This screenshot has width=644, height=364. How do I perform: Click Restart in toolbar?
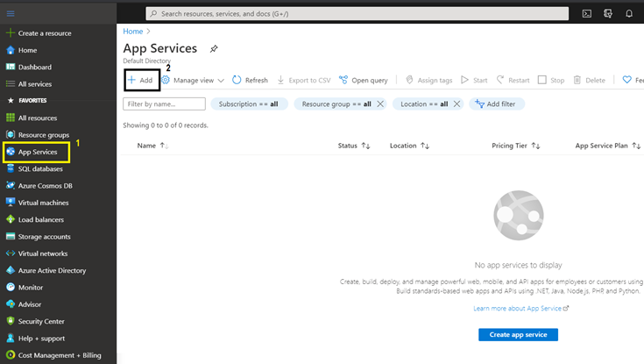(x=513, y=80)
